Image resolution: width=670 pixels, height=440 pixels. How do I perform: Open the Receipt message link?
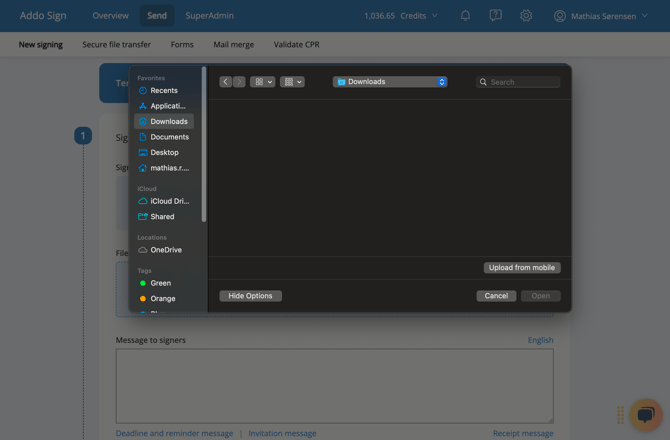coord(523,433)
